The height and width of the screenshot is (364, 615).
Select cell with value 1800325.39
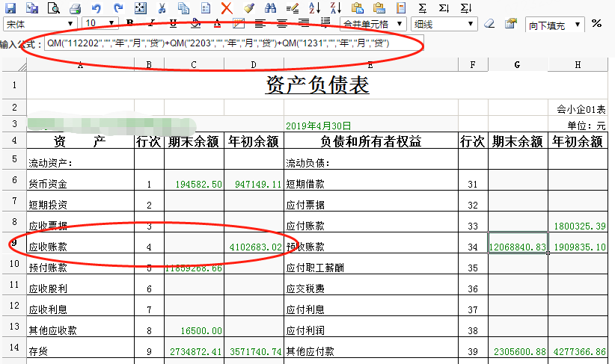(578, 222)
